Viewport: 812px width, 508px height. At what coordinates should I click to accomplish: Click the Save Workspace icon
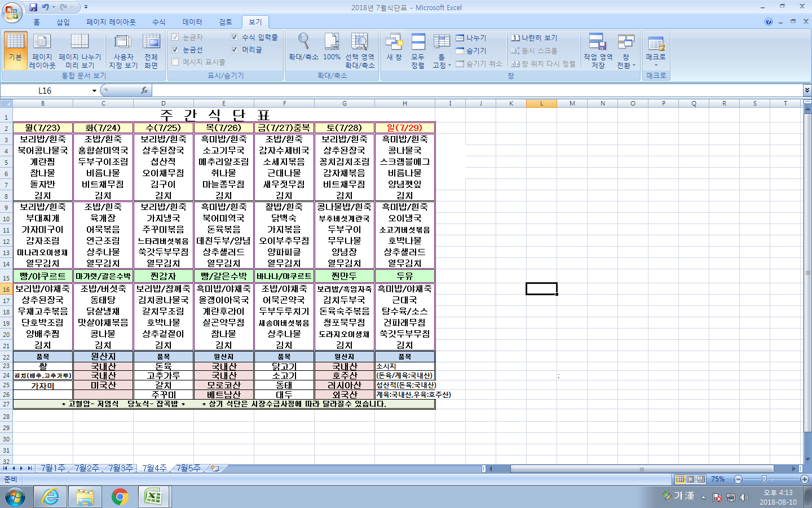tap(598, 51)
